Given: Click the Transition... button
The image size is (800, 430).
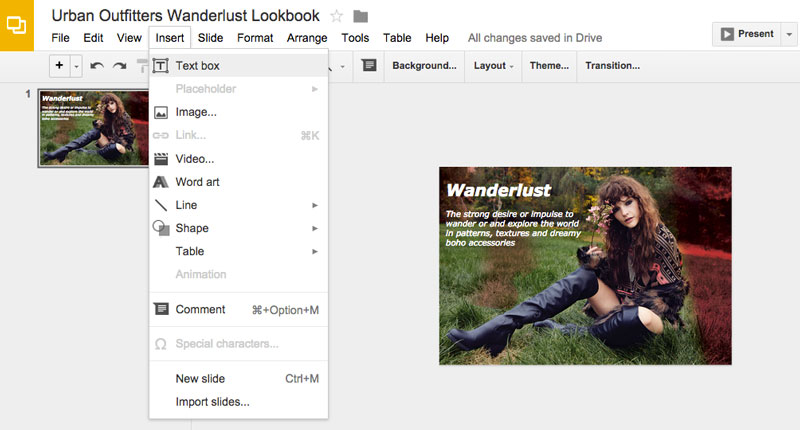Looking at the screenshot, I should 612,66.
